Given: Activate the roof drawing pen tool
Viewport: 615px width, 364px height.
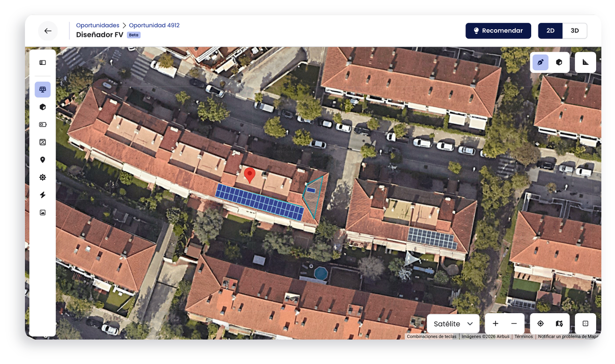Looking at the screenshot, I should coord(541,62).
